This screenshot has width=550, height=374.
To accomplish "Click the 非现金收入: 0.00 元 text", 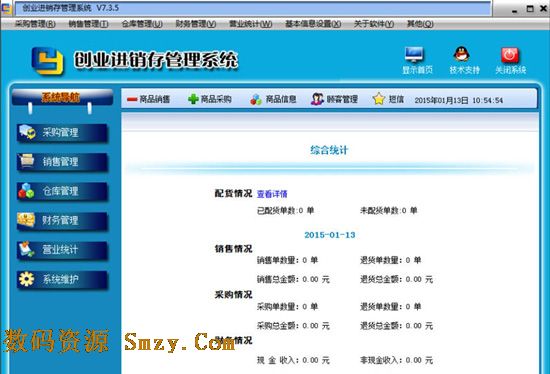I will click(x=396, y=360).
